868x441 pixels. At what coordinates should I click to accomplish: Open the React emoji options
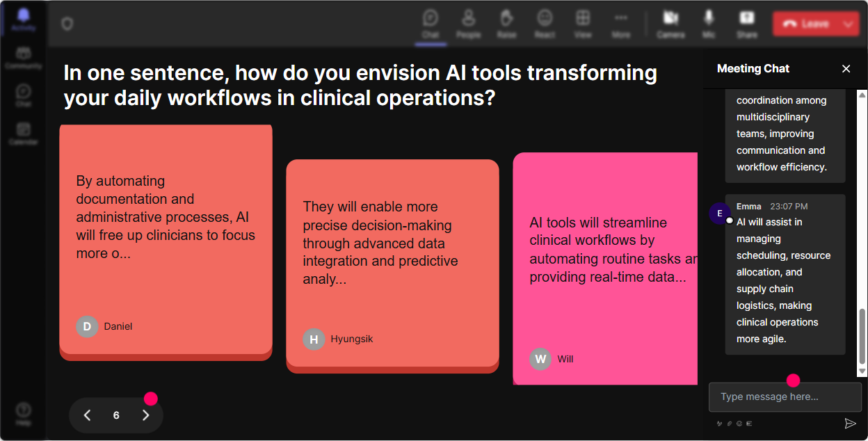click(x=545, y=24)
